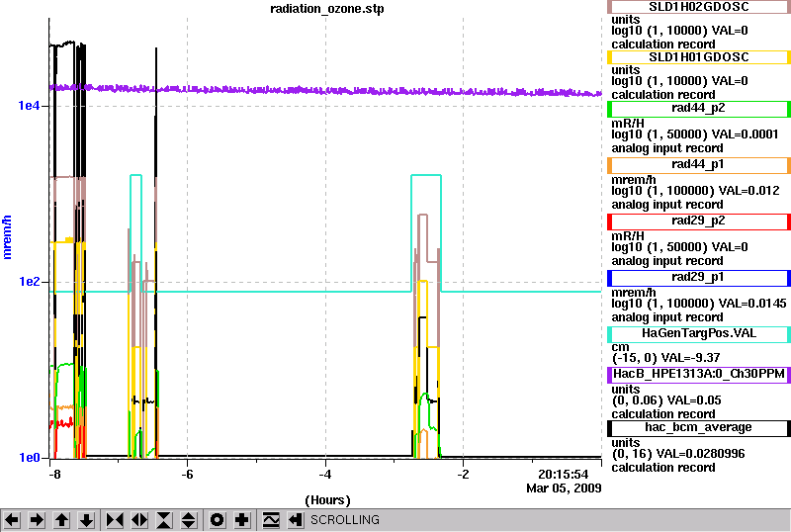The width and height of the screenshot is (791, 532).
Task: Click the 20:15:54 timestamp
Action: [563, 475]
